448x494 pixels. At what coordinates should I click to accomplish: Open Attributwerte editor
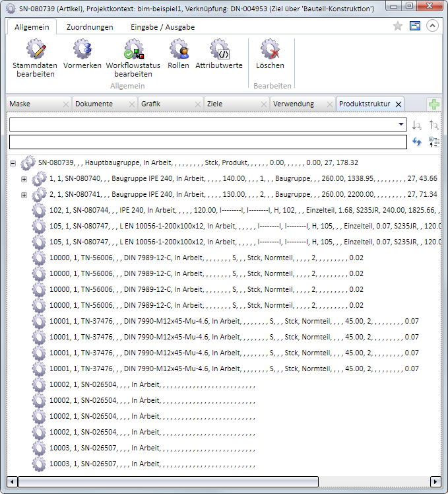(x=219, y=51)
